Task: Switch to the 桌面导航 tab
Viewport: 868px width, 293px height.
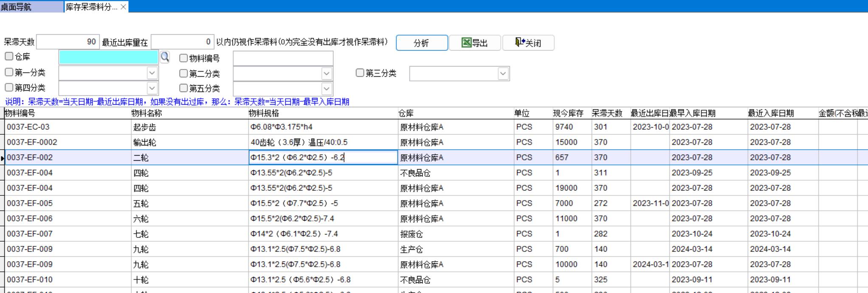Action: [x=17, y=7]
